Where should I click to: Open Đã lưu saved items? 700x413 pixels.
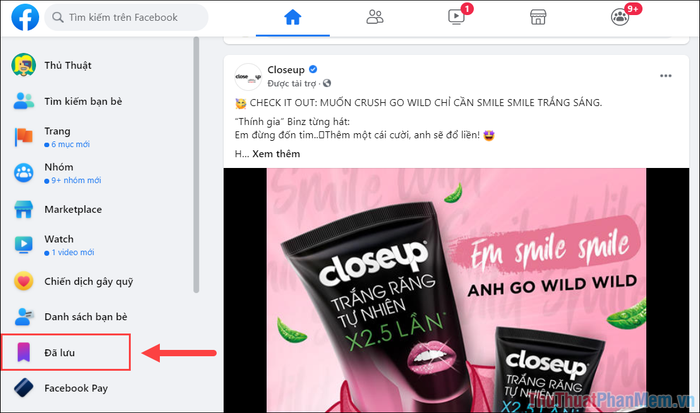pyautogui.click(x=66, y=352)
